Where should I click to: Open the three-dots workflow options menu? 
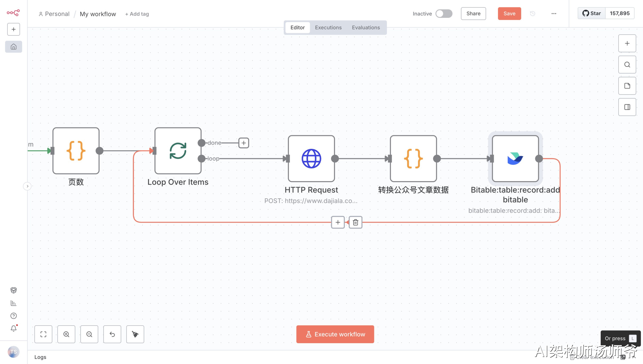pos(554,14)
